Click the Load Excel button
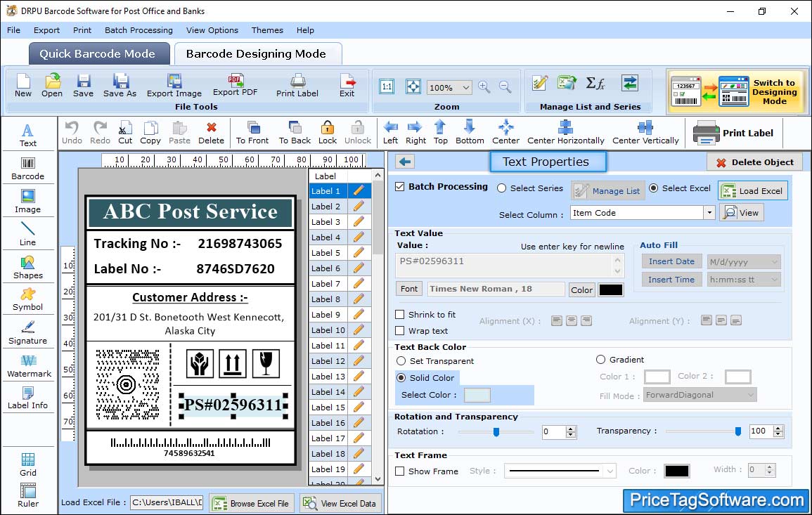The image size is (812, 515). (x=753, y=191)
